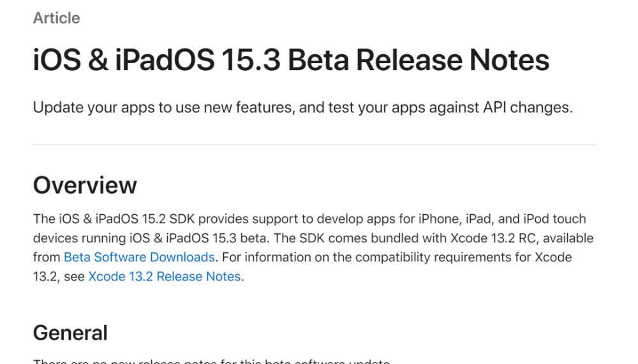
Task: Click the horizontal divider below the subtitle
Action: click(x=315, y=144)
